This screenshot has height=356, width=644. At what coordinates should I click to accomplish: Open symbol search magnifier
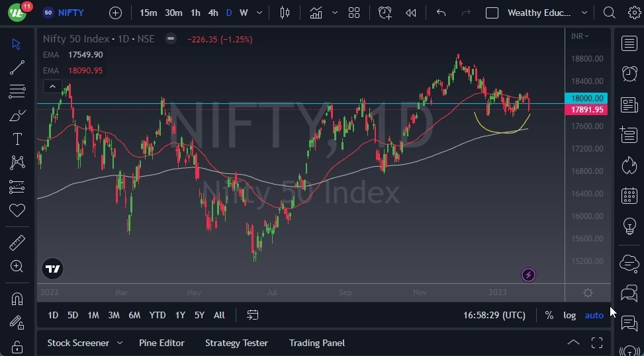tap(609, 13)
